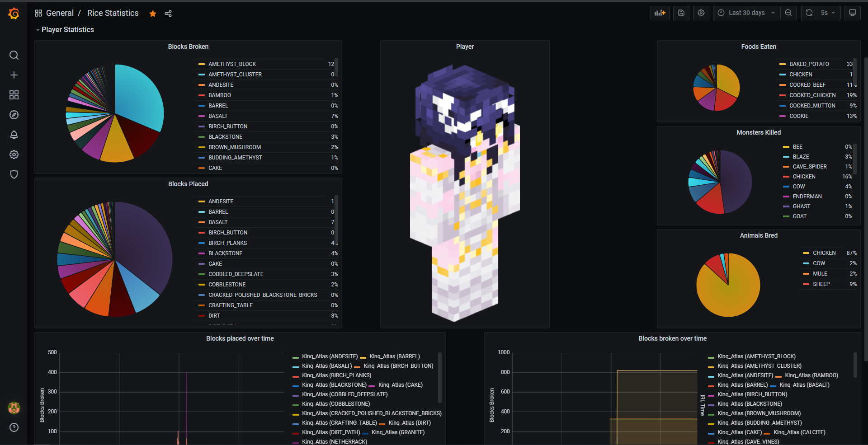Toggle SHEEP series in Animals Bred legend
Image resolution: width=868 pixels, height=445 pixels.
click(x=821, y=284)
